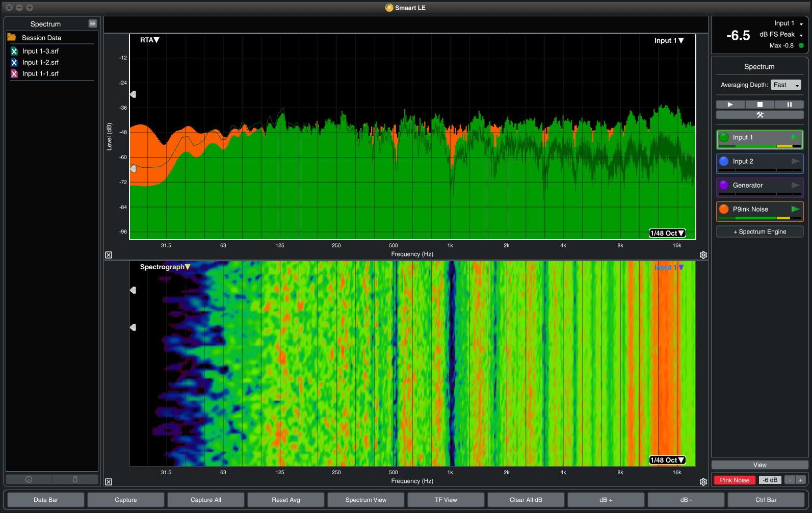This screenshot has height=513, width=812.
Task: Stop all measurements with stop button
Action: [760, 105]
